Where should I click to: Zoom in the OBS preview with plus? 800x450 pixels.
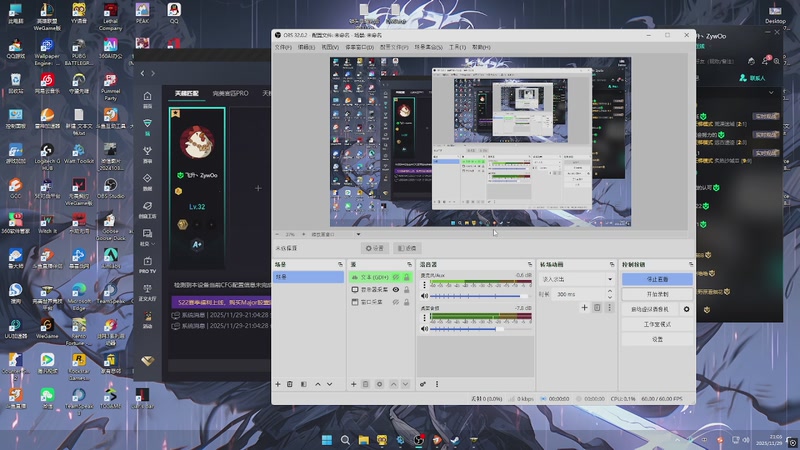point(304,234)
